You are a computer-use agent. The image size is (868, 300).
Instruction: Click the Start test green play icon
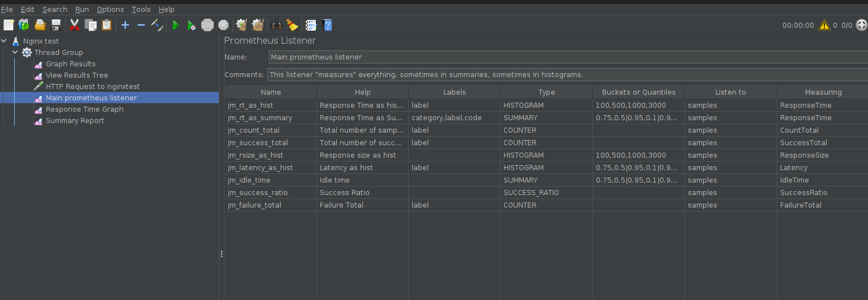(176, 25)
